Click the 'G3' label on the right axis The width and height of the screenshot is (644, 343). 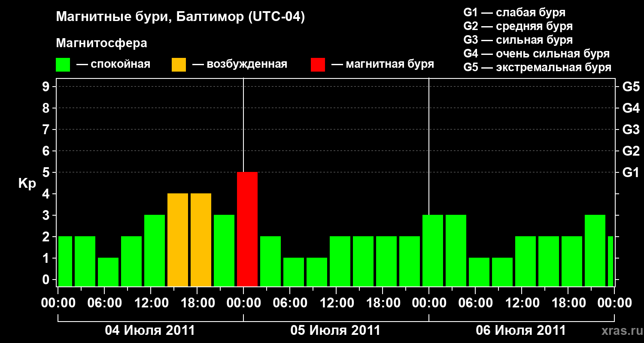(x=631, y=129)
